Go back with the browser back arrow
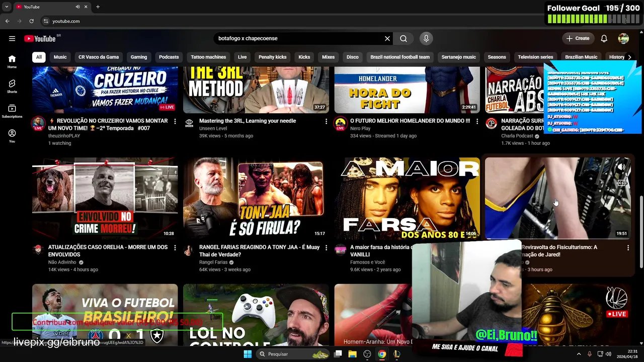This screenshot has height=362, width=644. point(7,21)
